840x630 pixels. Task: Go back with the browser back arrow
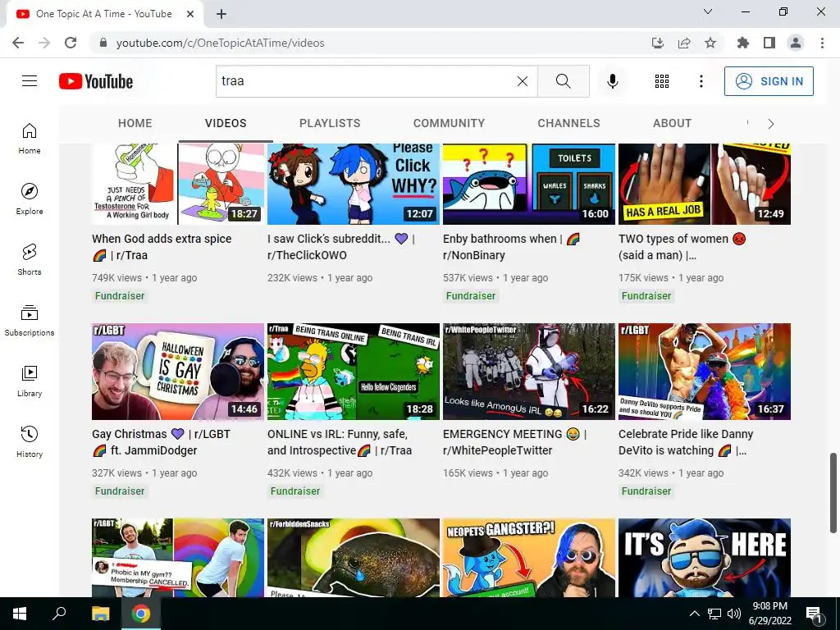coord(18,43)
